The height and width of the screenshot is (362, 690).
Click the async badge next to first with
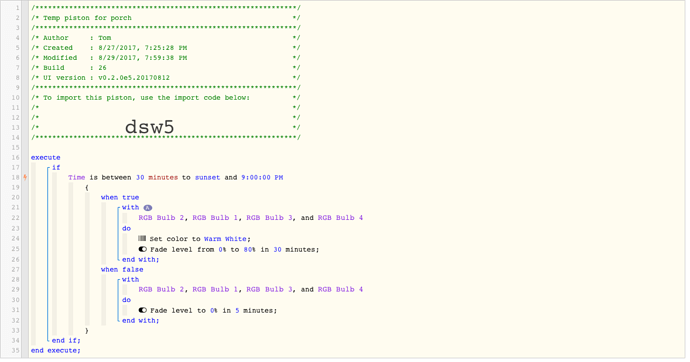148,208
